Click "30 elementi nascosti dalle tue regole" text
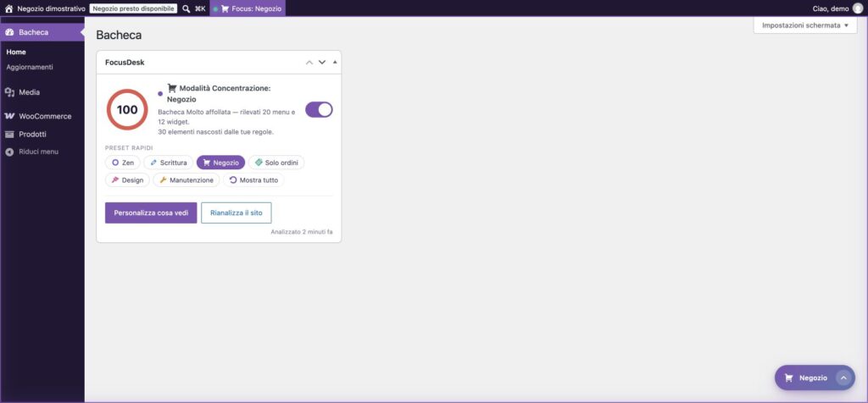The width and height of the screenshot is (868, 403). point(216,132)
